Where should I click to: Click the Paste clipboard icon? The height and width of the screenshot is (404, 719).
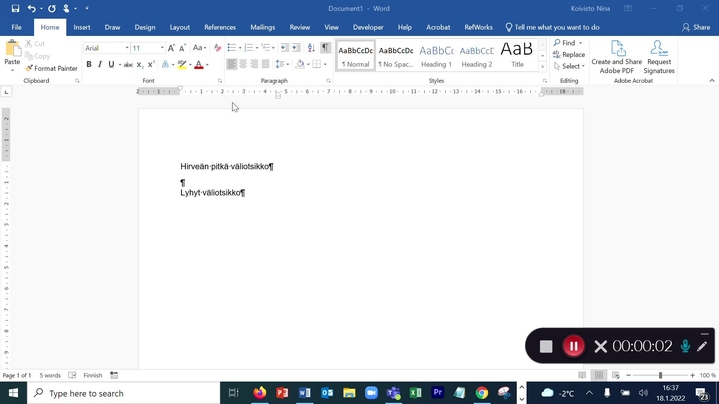[12, 49]
